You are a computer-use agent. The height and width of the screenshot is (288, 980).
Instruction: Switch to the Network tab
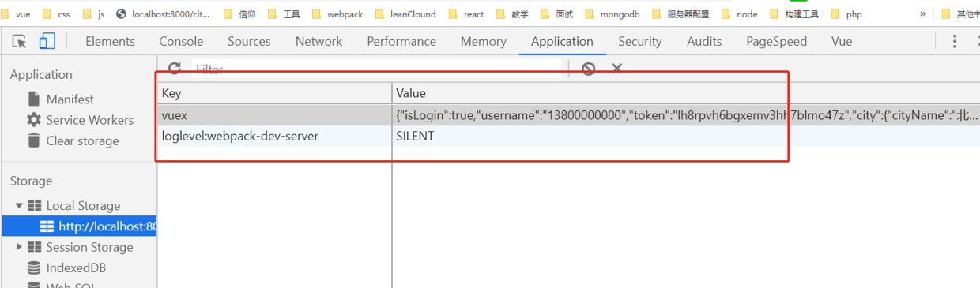(x=318, y=42)
